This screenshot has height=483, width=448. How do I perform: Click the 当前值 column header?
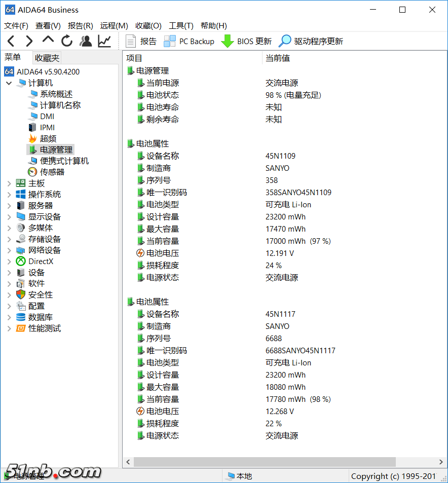pos(278,58)
